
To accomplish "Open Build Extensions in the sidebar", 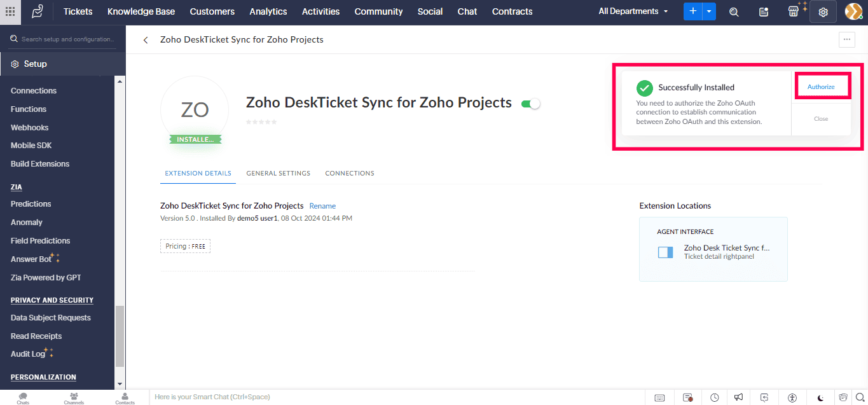I will click(x=40, y=164).
